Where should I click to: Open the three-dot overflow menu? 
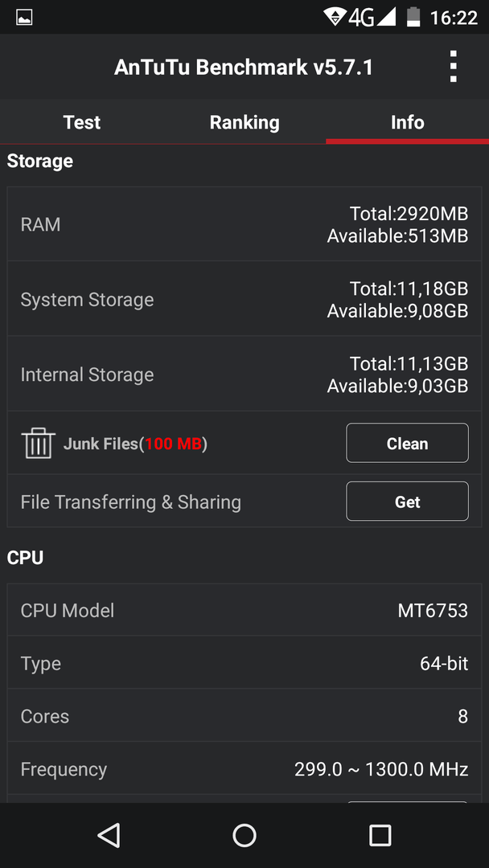[453, 67]
